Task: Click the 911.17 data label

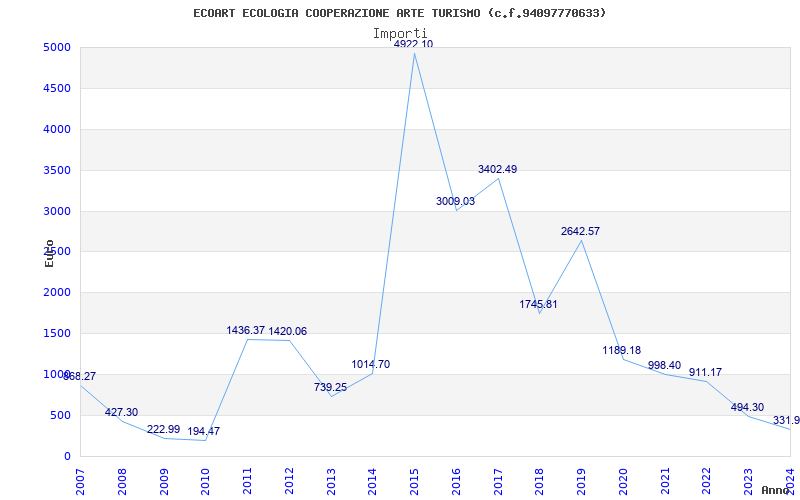Action: coord(705,373)
